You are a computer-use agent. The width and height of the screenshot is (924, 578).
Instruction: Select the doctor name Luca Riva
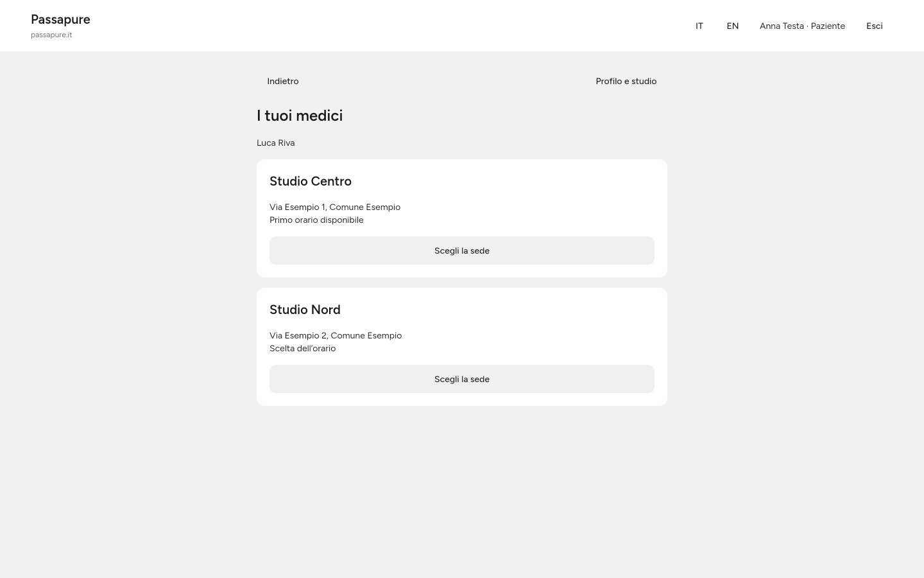[276, 143]
